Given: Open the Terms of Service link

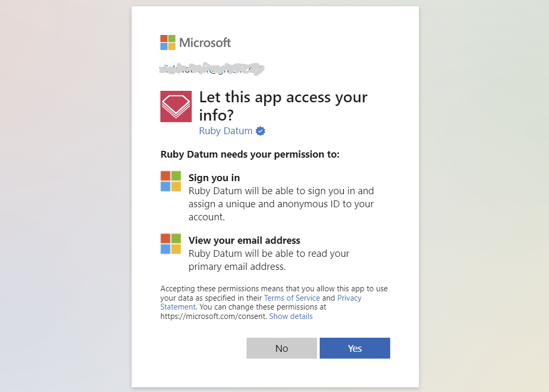Looking at the screenshot, I should coord(291,298).
